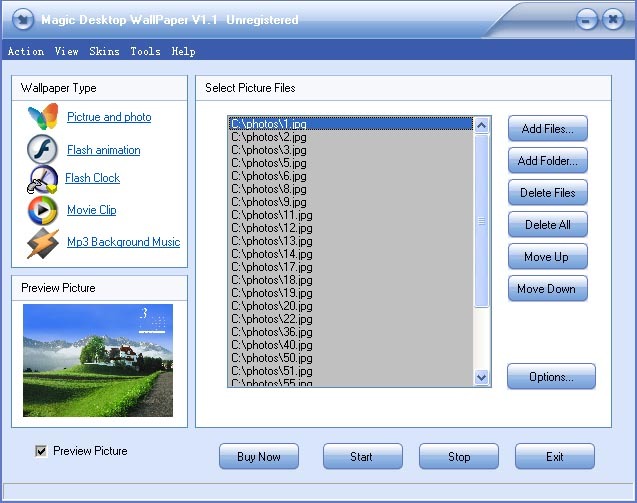The height and width of the screenshot is (503, 637).
Task: Select C:\photos\11.jpg in the list
Action: click(x=351, y=215)
